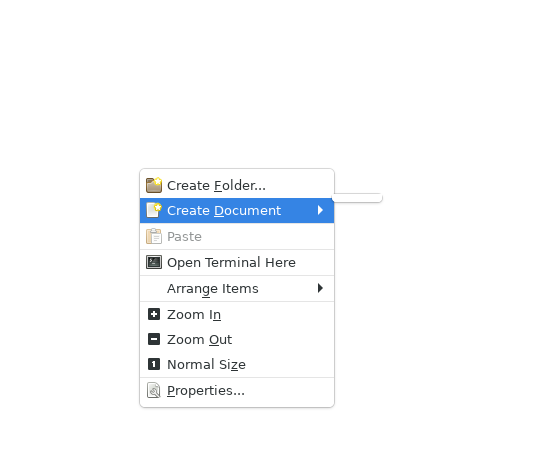Click the plus Zoom In icon

point(154,314)
